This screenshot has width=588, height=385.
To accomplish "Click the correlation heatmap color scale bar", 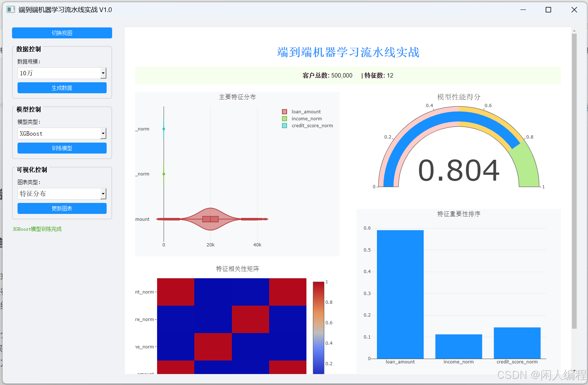I will (x=318, y=328).
